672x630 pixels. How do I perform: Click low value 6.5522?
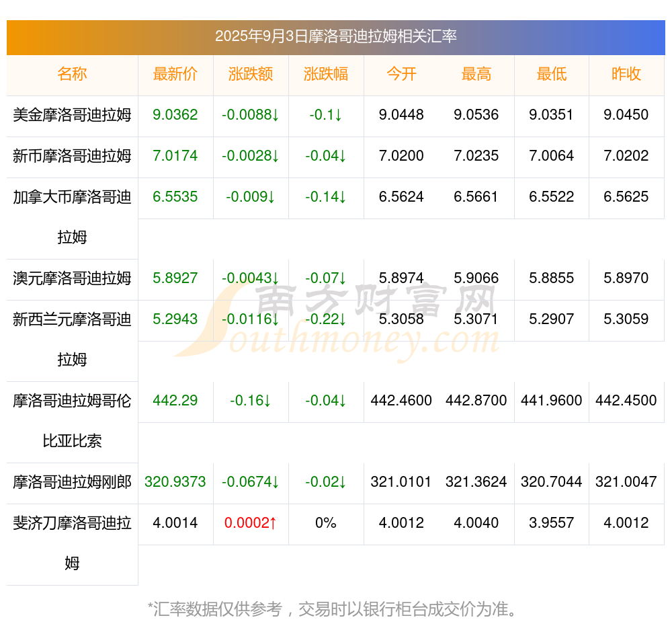click(x=551, y=197)
